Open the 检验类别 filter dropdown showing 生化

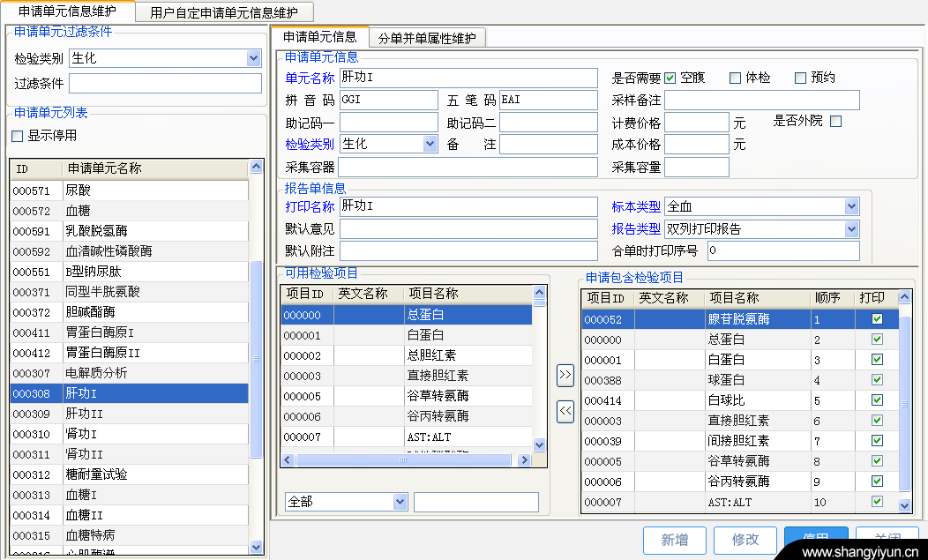pos(254,58)
